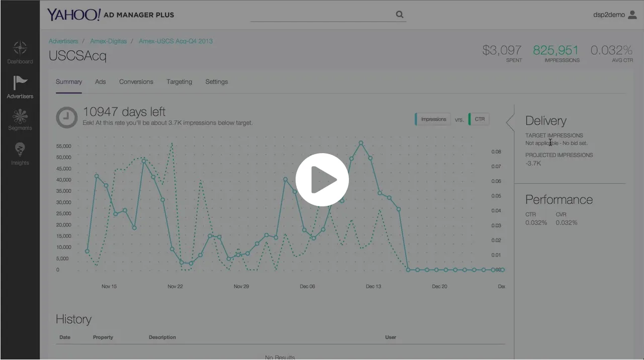Open the Segments sidebar icon
The height and width of the screenshot is (360, 644).
point(20,116)
